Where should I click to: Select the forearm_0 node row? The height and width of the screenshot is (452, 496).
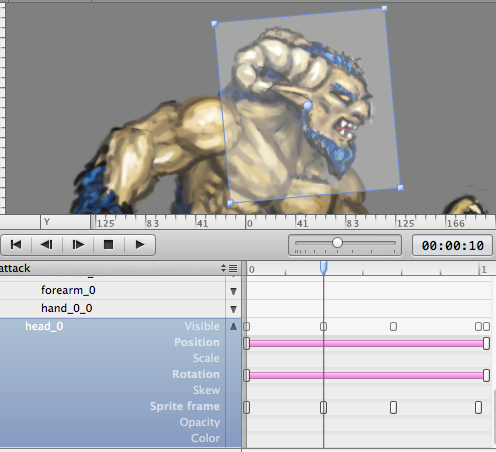pyautogui.click(x=113, y=290)
